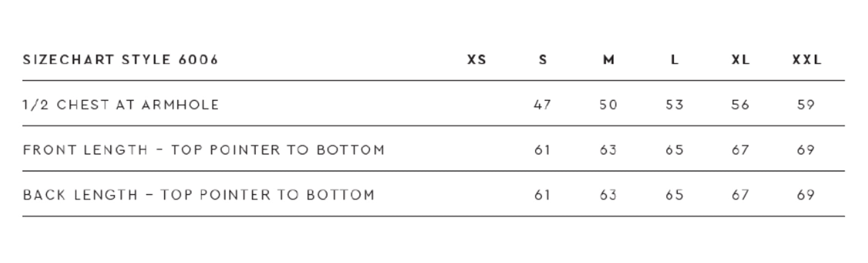Click front length value 69 for XXL

tap(806, 150)
